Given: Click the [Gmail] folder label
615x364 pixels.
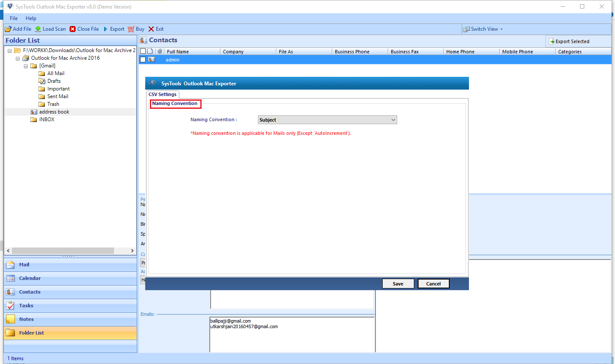Looking at the screenshot, I should (47, 66).
